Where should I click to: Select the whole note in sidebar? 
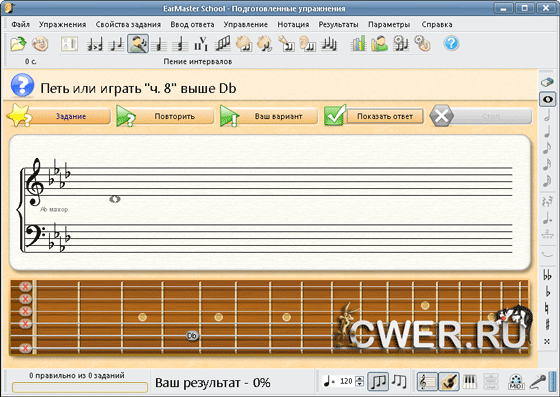click(548, 99)
